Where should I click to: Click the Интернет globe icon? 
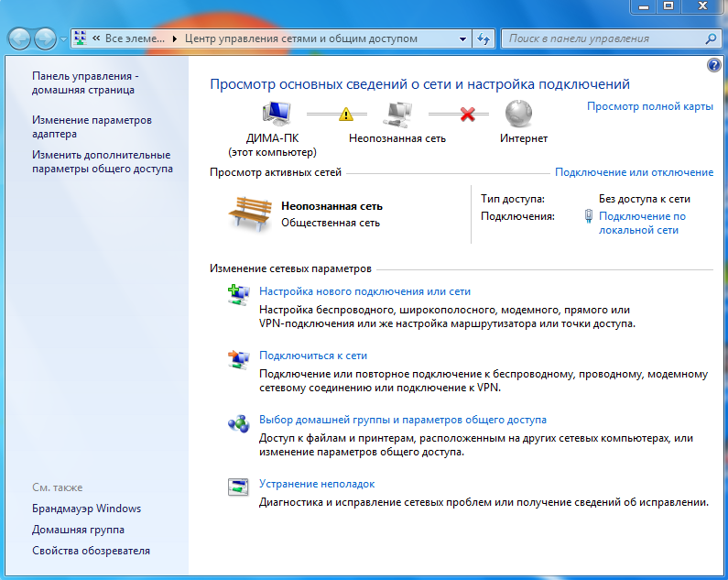coord(519,114)
